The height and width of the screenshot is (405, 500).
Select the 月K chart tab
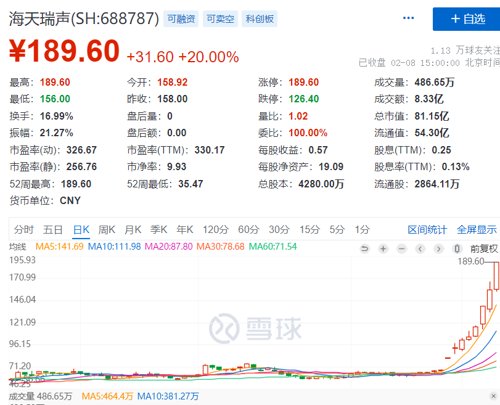coord(133,230)
